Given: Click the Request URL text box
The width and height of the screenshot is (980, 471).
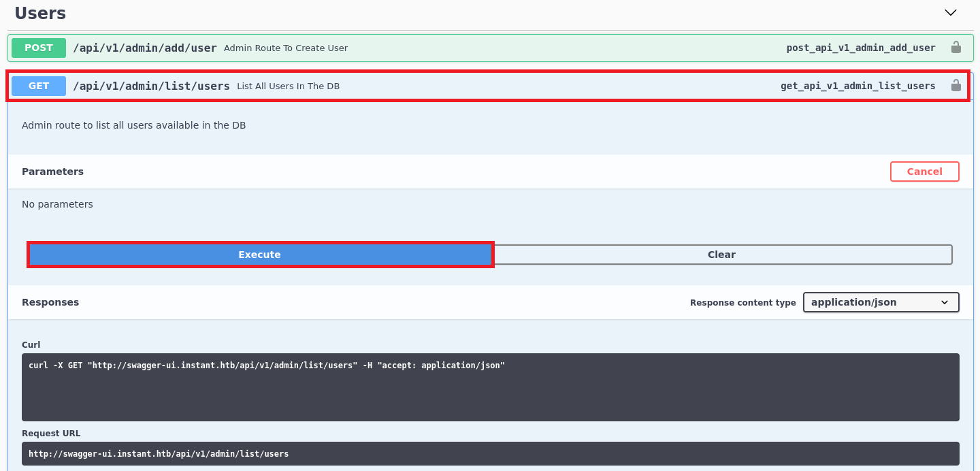Looking at the screenshot, I should (x=490, y=453).
